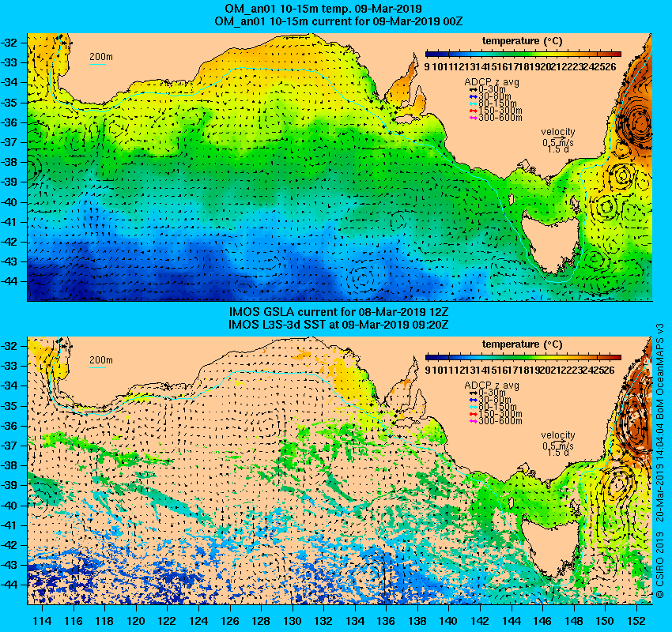Click longitude label 146
This screenshot has height=632, width=672.
tap(542, 621)
